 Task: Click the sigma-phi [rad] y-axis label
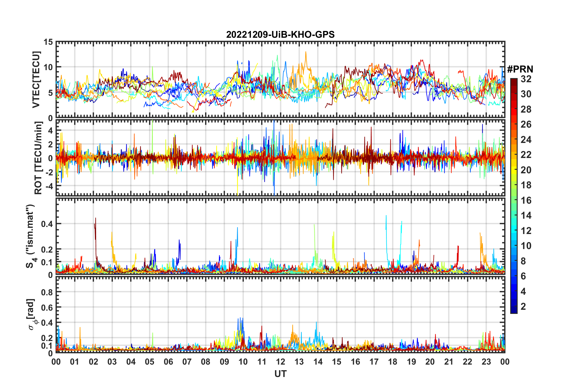click(32, 314)
